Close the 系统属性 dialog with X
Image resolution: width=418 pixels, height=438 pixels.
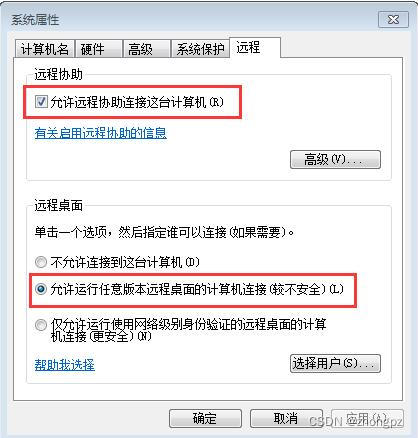click(x=393, y=20)
